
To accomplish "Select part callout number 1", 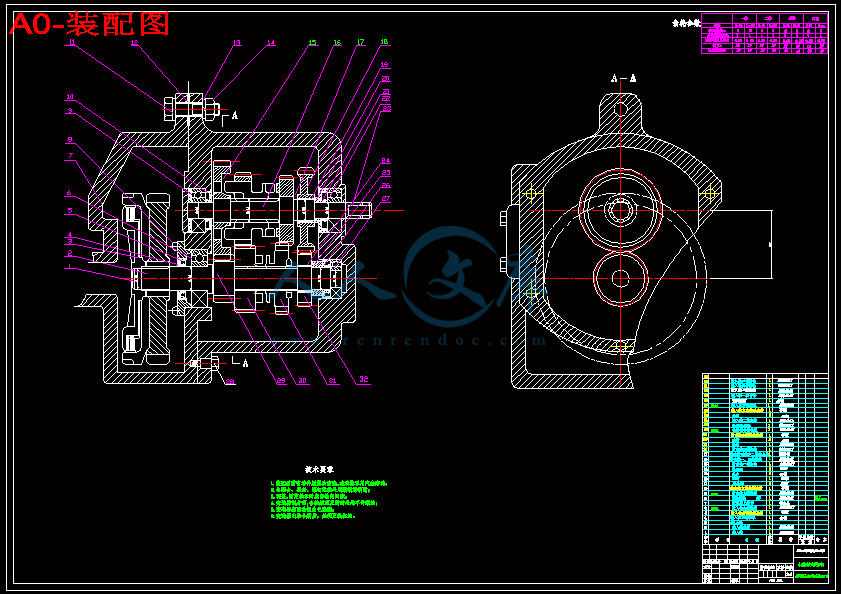I will pos(69,266).
